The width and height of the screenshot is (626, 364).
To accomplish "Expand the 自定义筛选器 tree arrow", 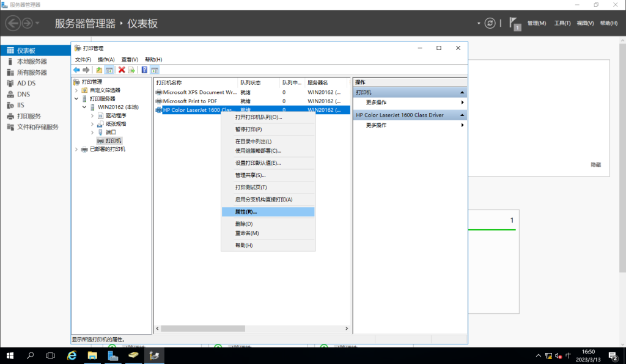I will [x=76, y=90].
